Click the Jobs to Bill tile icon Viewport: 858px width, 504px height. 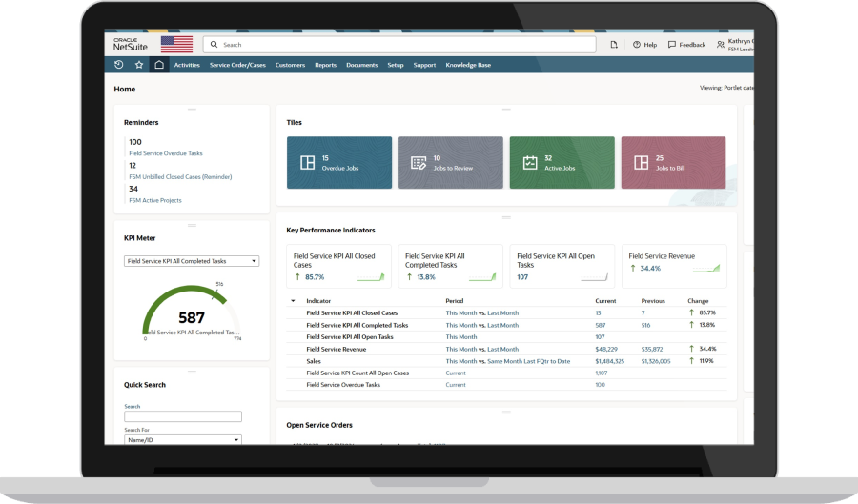pos(642,162)
